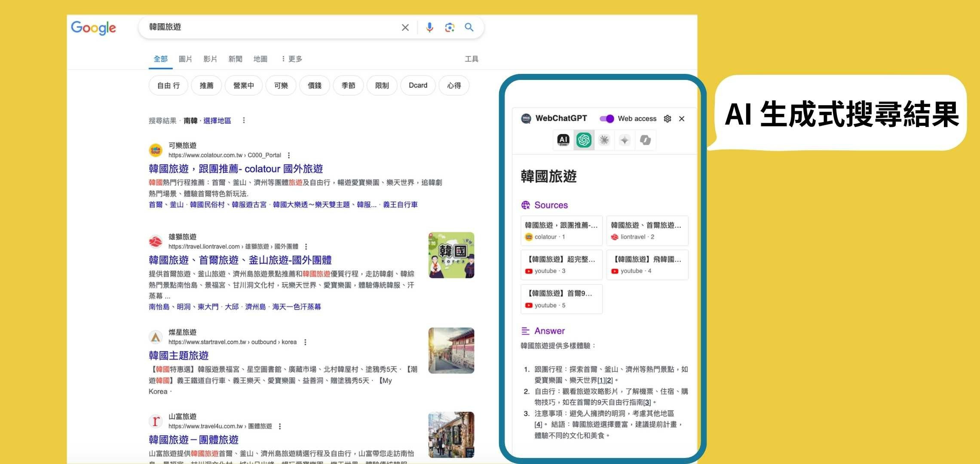The image size is (980, 464).
Task: Open Google Lens image search
Action: point(450,27)
